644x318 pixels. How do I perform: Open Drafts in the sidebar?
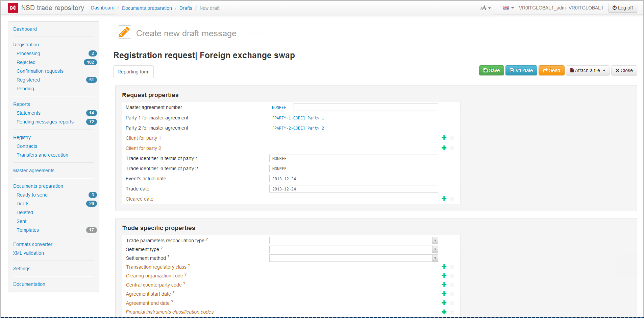(x=23, y=204)
